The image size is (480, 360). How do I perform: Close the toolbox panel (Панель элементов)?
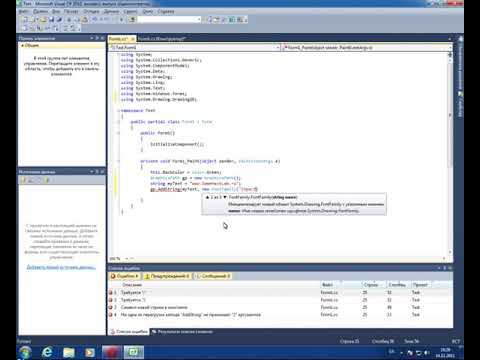coord(102,38)
